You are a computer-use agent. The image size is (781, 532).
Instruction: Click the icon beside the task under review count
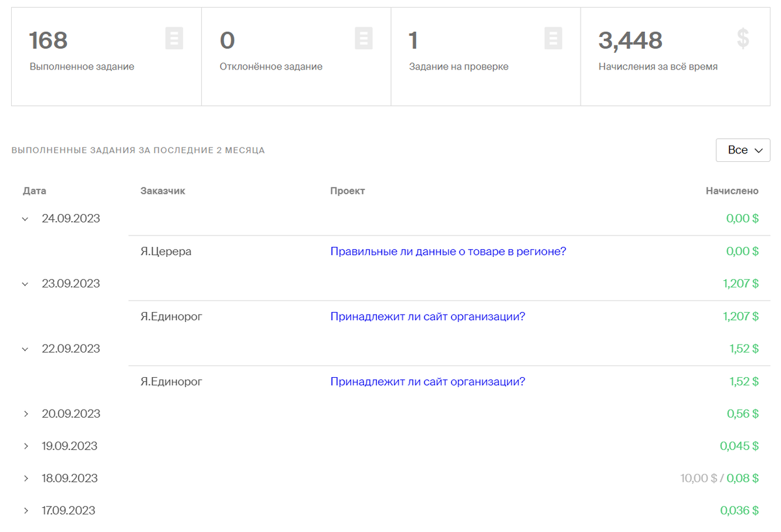(x=553, y=38)
